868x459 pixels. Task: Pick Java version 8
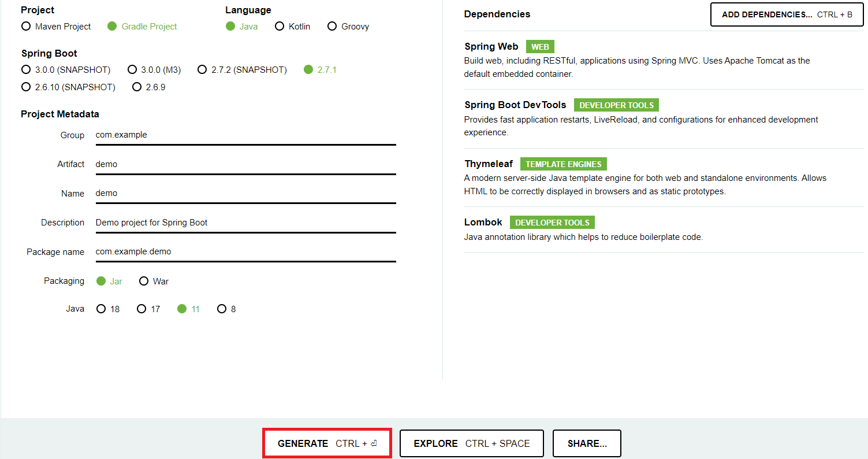click(222, 309)
